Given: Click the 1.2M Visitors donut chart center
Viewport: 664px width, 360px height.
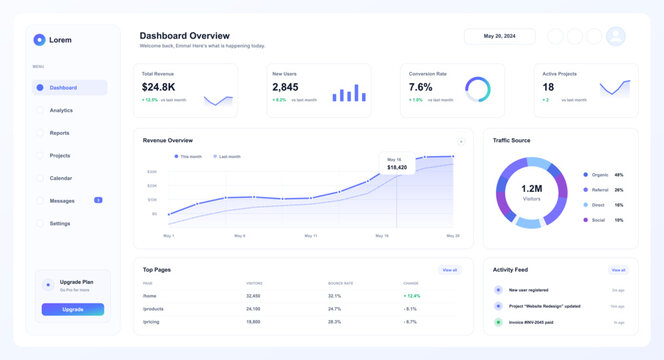Looking at the screenshot, I should coord(531,193).
